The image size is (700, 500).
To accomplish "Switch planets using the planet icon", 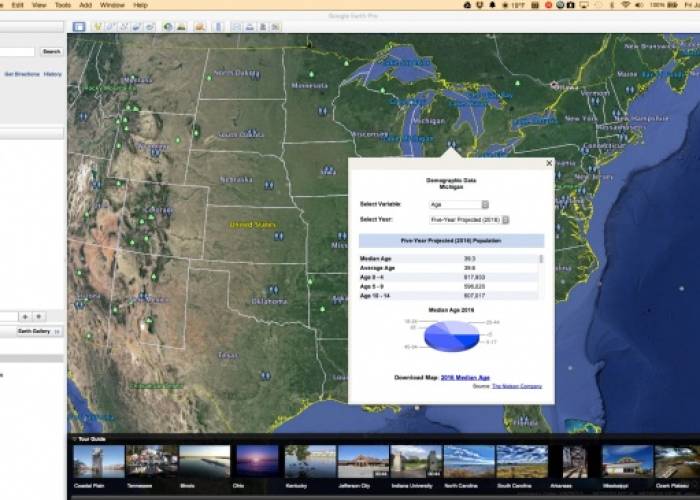I will coord(200,27).
